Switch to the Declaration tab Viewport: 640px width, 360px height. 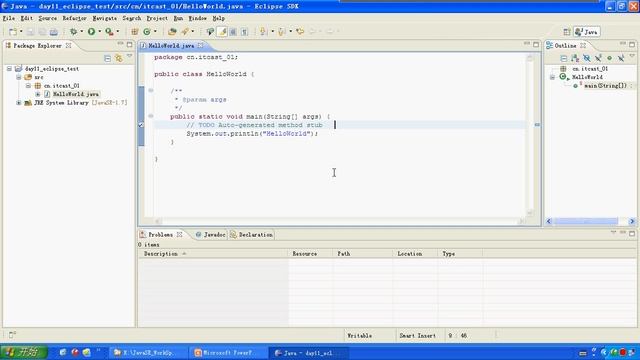(x=251, y=235)
